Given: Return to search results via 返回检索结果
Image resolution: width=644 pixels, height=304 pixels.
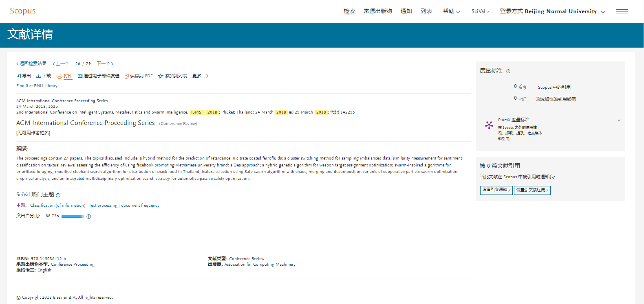Looking at the screenshot, I should pos(31,63).
